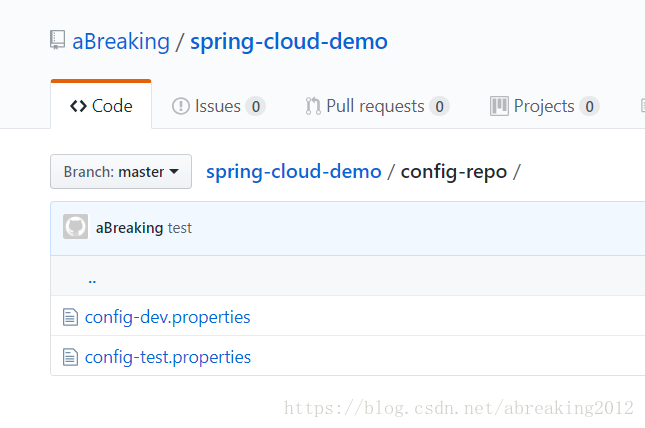Select the Code tab
This screenshot has height=428, width=645.
pyautogui.click(x=101, y=105)
